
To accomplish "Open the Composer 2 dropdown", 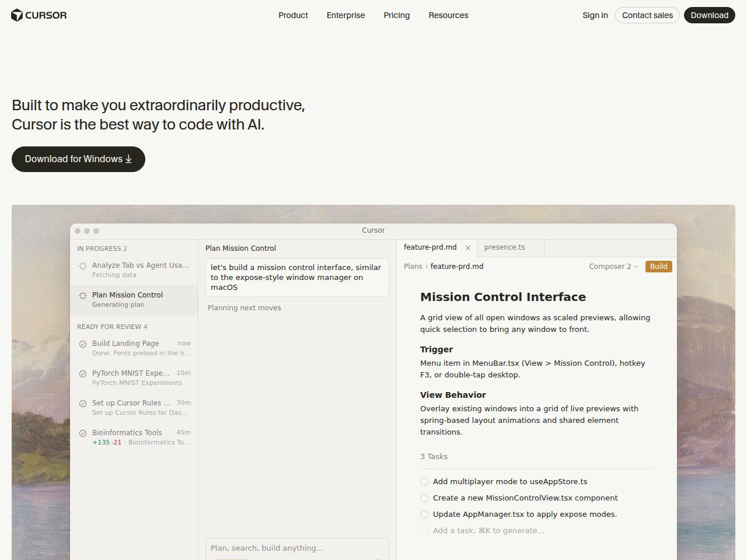I will pyautogui.click(x=612, y=266).
